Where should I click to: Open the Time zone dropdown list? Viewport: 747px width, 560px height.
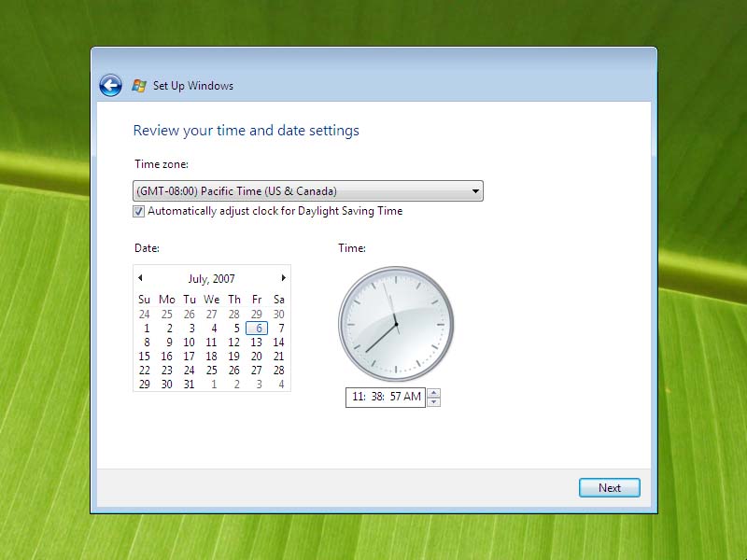point(308,191)
